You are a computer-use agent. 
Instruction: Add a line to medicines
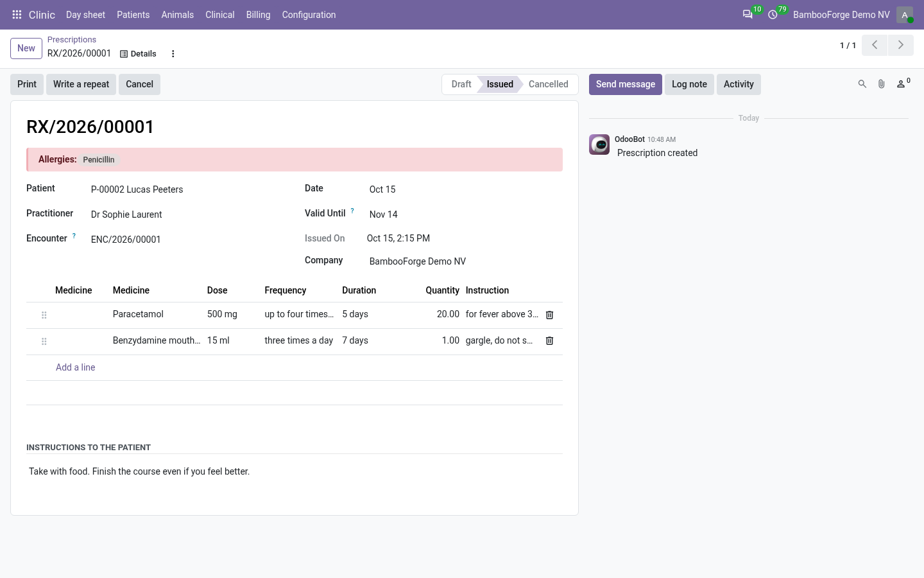(75, 367)
